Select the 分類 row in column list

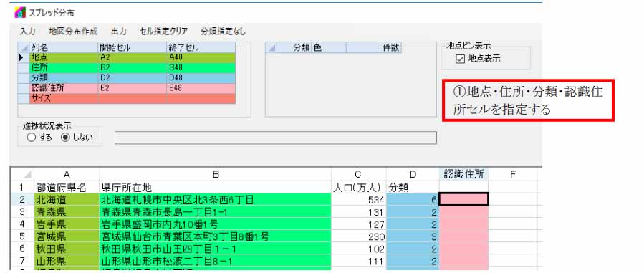[x=127, y=77]
